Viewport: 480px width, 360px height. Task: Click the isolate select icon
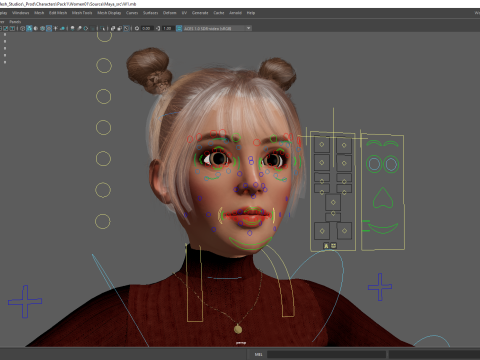[102, 28]
